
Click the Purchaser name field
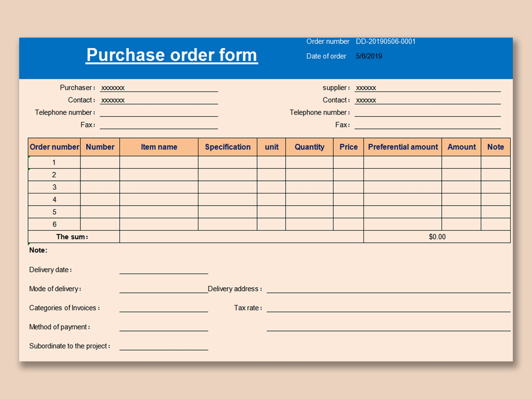pyautogui.click(x=159, y=88)
